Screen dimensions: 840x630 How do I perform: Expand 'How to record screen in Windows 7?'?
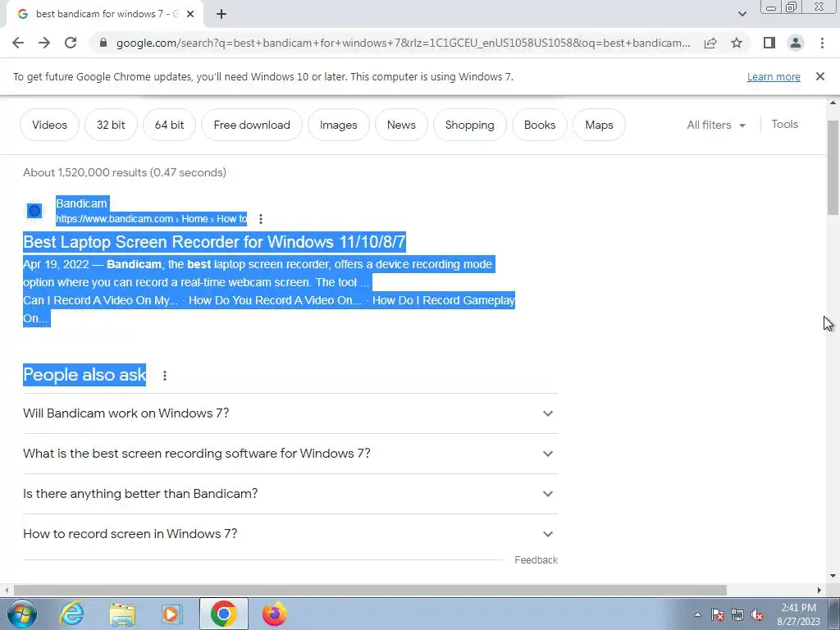(x=290, y=534)
